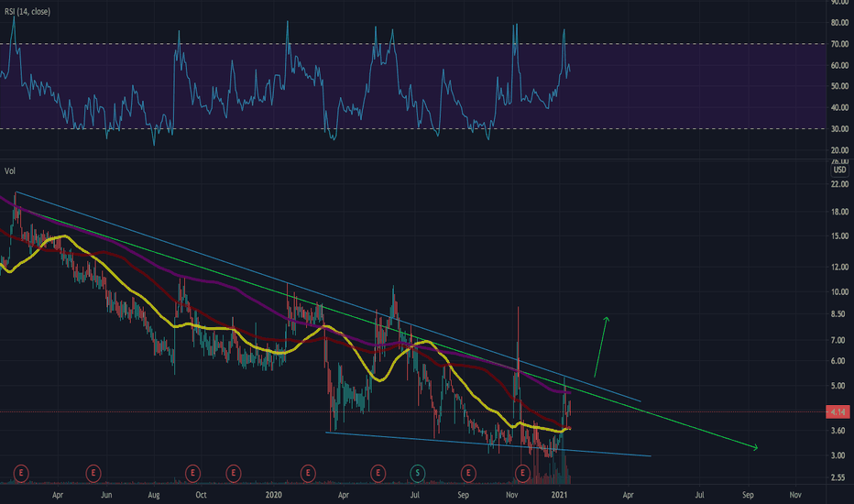
Task: Click the Oct label on the time axis
Action: pyautogui.click(x=201, y=495)
